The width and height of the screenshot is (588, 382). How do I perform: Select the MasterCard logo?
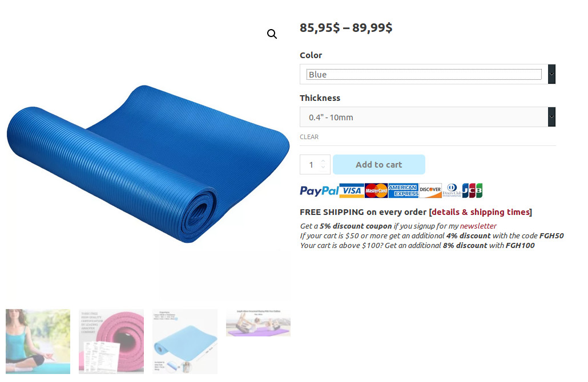376,190
